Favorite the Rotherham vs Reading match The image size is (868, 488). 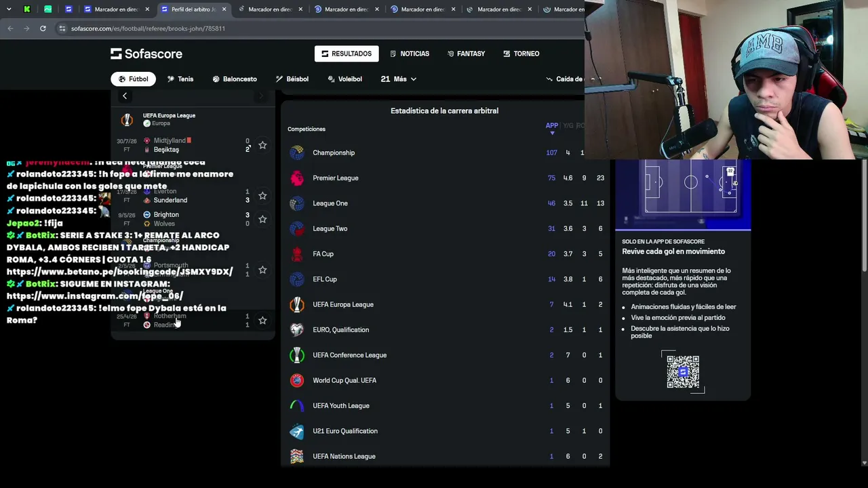coord(262,320)
